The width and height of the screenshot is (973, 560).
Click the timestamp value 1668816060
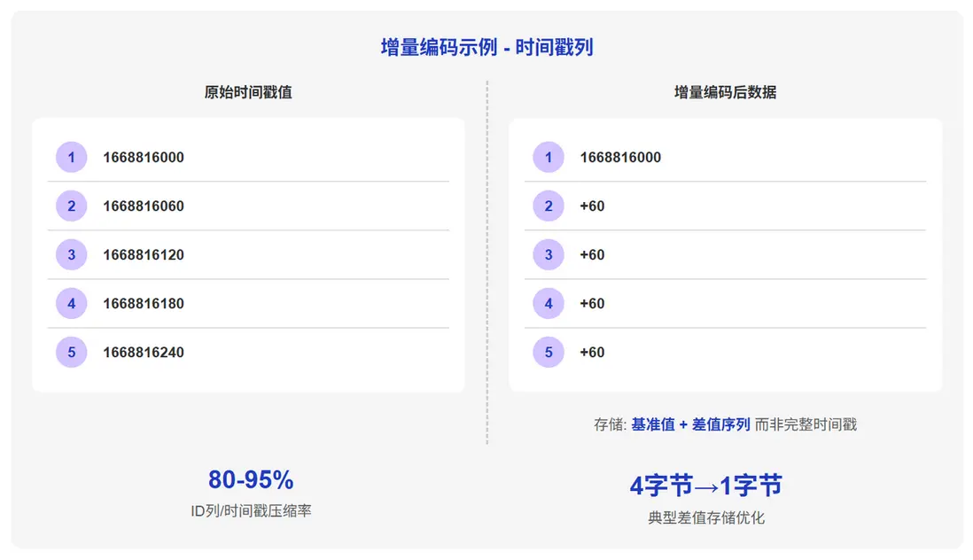144,206
